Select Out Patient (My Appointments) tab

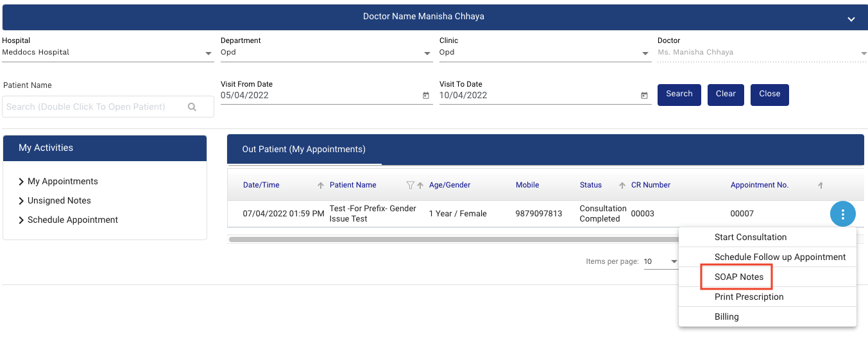[x=304, y=149]
